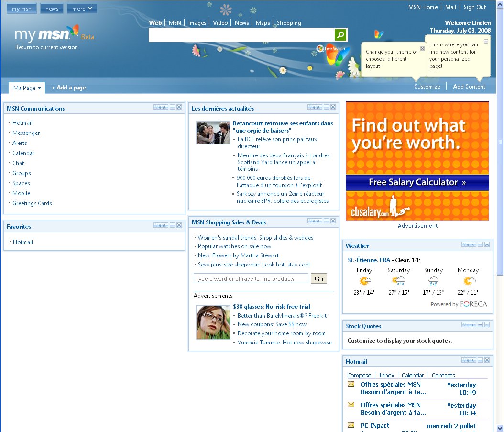Close the Weather widget
Screen dimensions: 504x432
487,244
